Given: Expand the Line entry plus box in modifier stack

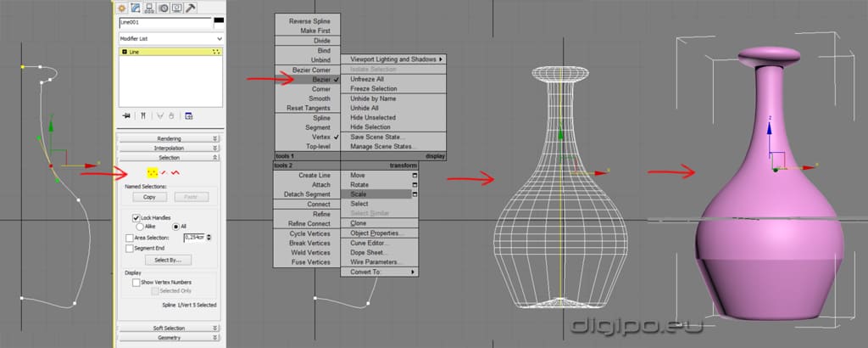Looking at the screenshot, I should pyautogui.click(x=124, y=52).
